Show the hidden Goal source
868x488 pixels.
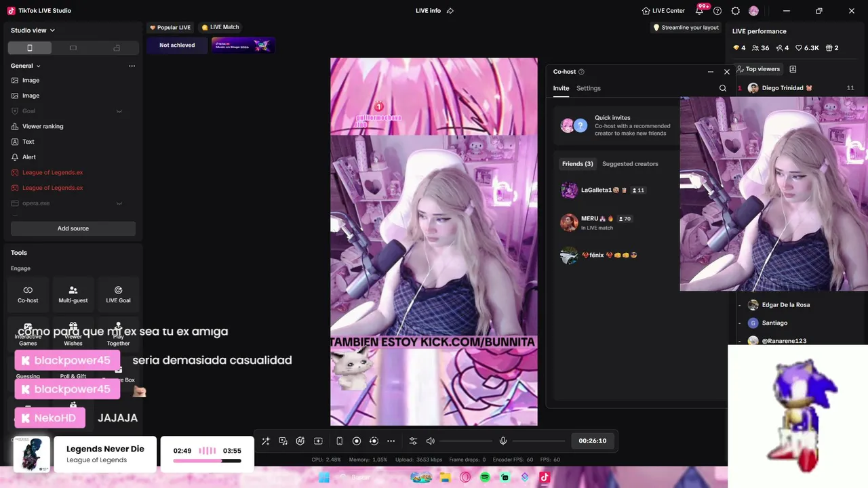(119, 111)
